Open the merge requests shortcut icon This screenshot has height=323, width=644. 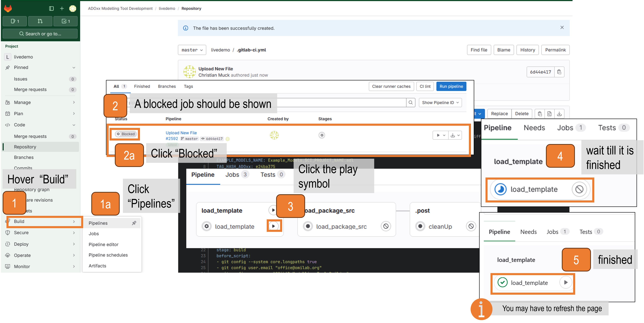tap(40, 21)
